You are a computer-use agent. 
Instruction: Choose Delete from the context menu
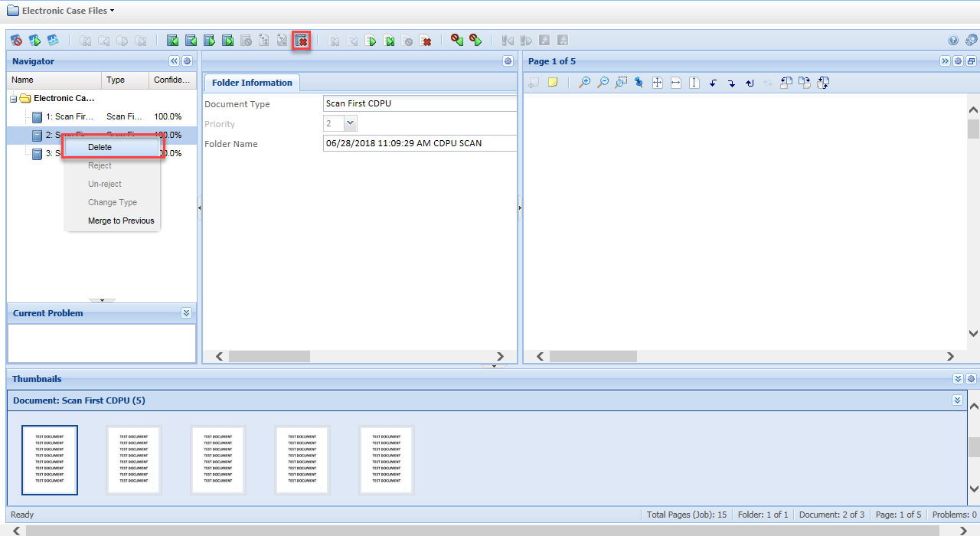(x=100, y=147)
